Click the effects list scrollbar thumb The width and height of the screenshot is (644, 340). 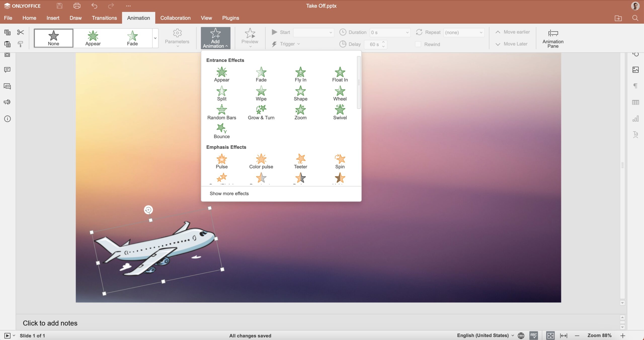(359, 83)
